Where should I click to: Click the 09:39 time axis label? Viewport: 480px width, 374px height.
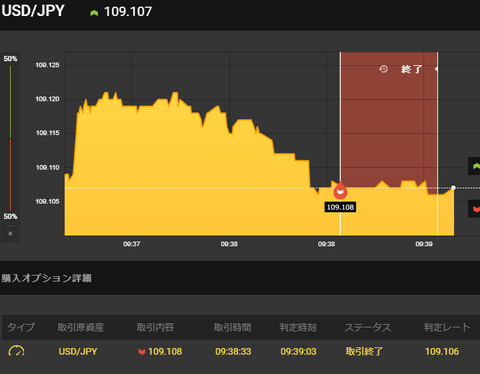coord(424,244)
